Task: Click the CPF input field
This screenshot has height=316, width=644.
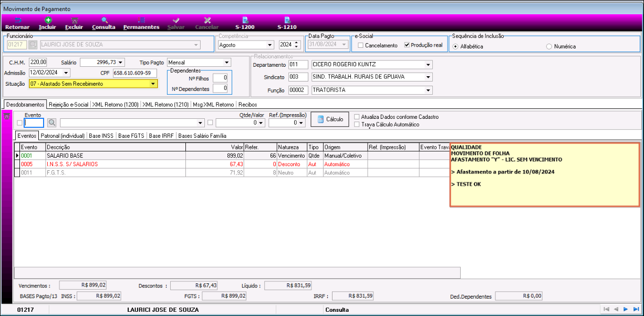Action: click(135, 73)
